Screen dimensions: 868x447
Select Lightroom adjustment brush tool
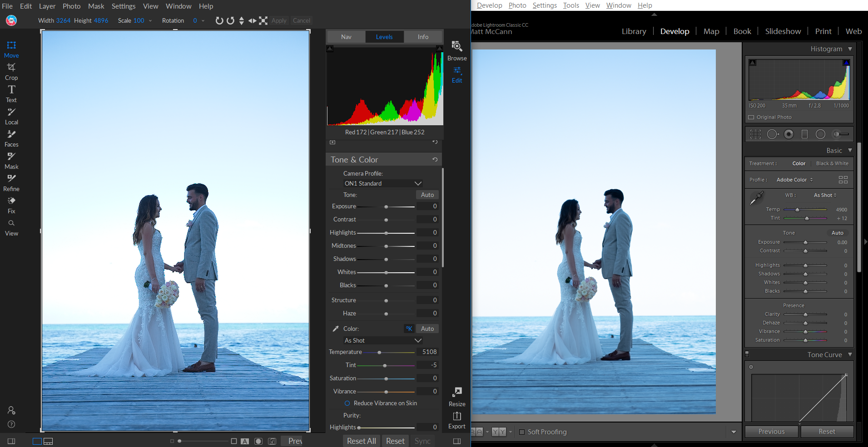tap(841, 134)
